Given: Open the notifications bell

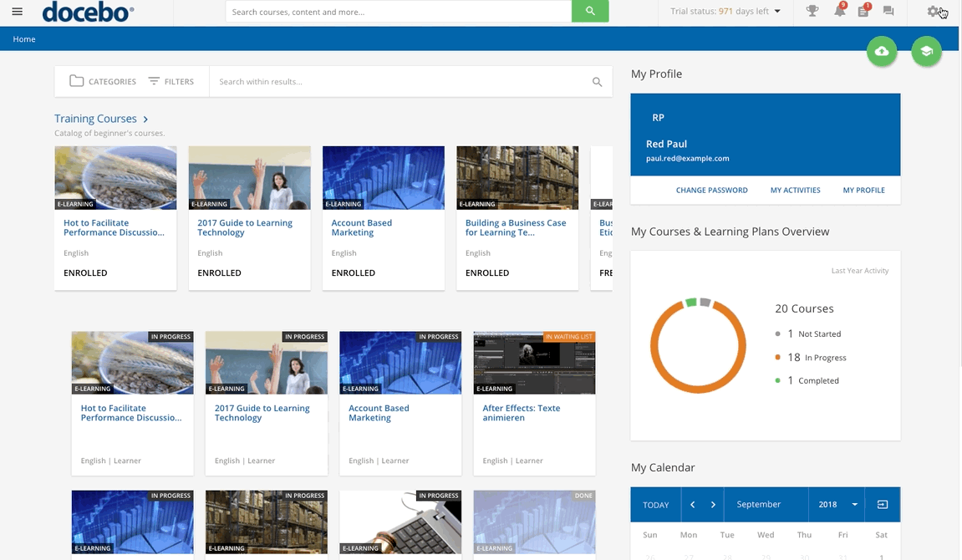Looking at the screenshot, I should point(839,12).
